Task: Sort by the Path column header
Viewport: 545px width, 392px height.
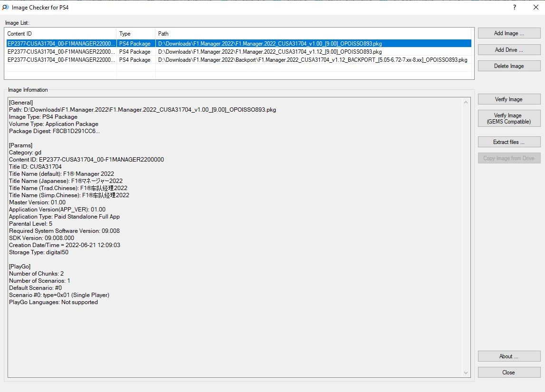Action: (313, 34)
